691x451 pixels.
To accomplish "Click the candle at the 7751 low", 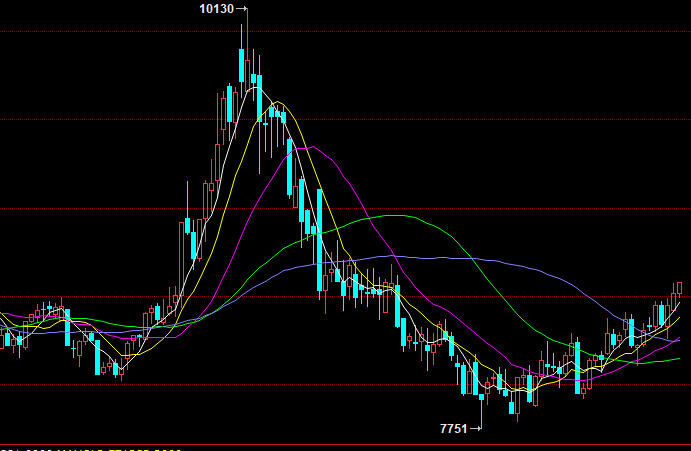I will 482,398.
